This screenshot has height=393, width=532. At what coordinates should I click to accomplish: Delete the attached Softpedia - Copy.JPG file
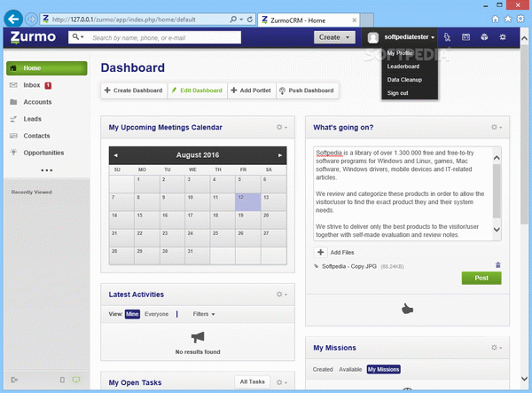coord(497,264)
